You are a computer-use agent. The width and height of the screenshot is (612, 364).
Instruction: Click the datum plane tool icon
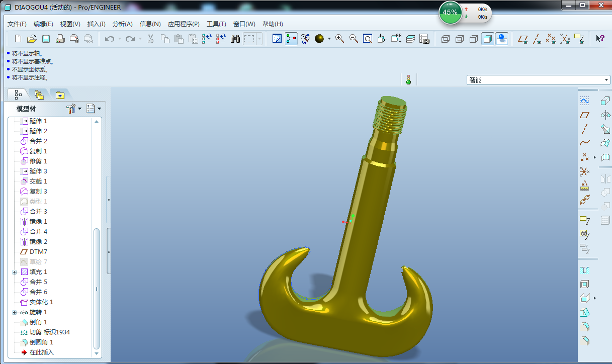pyautogui.click(x=584, y=115)
